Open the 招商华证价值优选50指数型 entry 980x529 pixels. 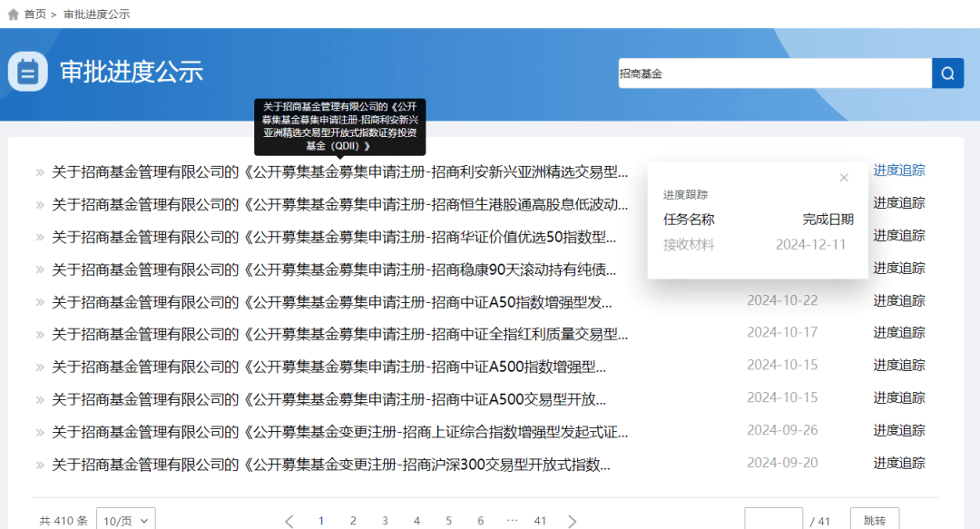coord(334,237)
